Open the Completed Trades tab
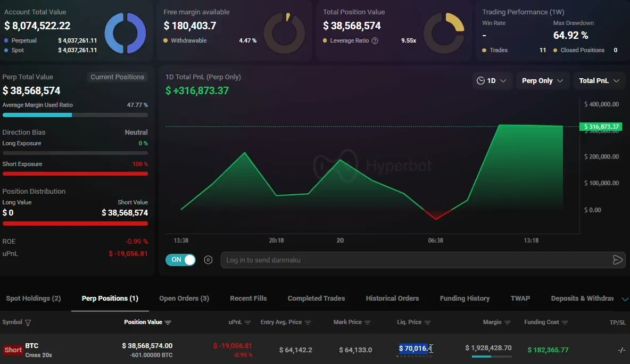630x364 pixels. point(316,299)
